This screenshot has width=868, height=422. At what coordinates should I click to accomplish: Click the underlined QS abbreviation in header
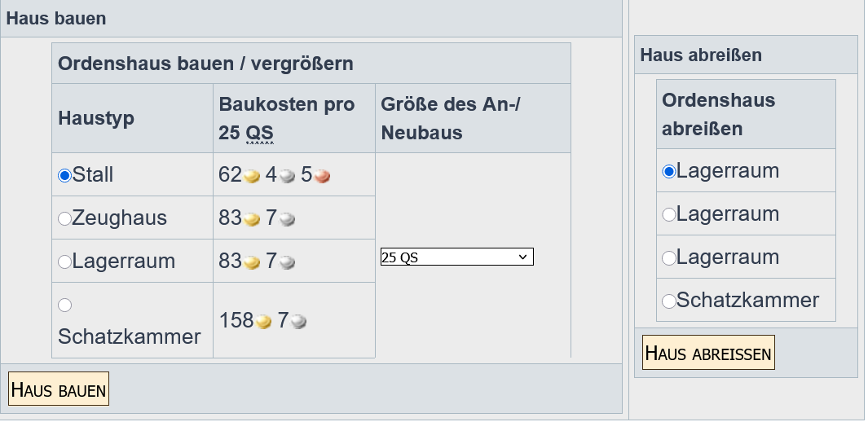pyautogui.click(x=258, y=134)
